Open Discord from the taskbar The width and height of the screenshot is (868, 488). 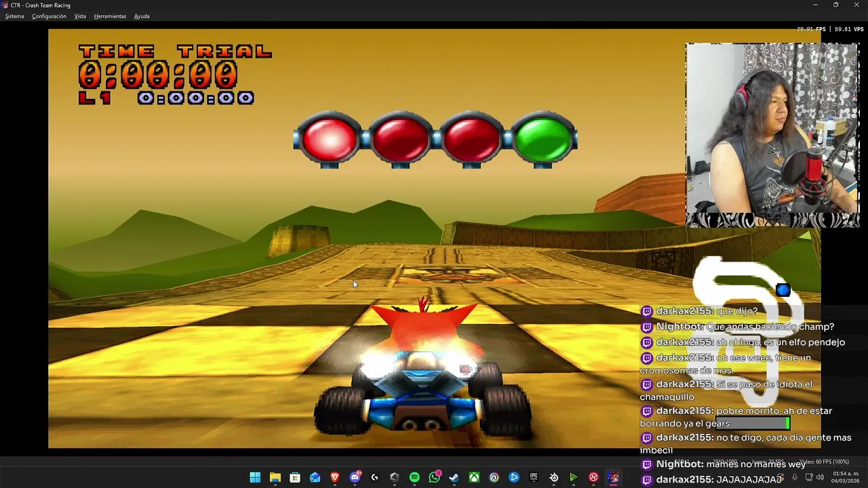click(x=355, y=478)
